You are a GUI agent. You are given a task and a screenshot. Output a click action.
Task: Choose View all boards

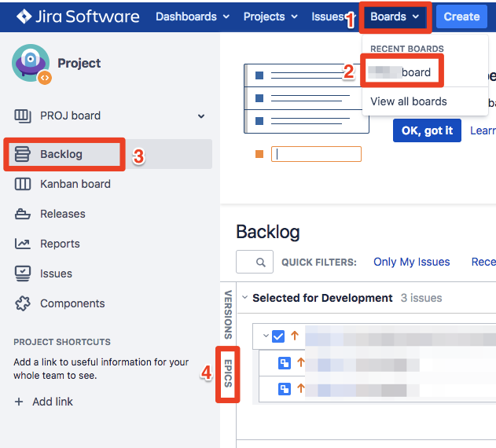pos(409,101)
